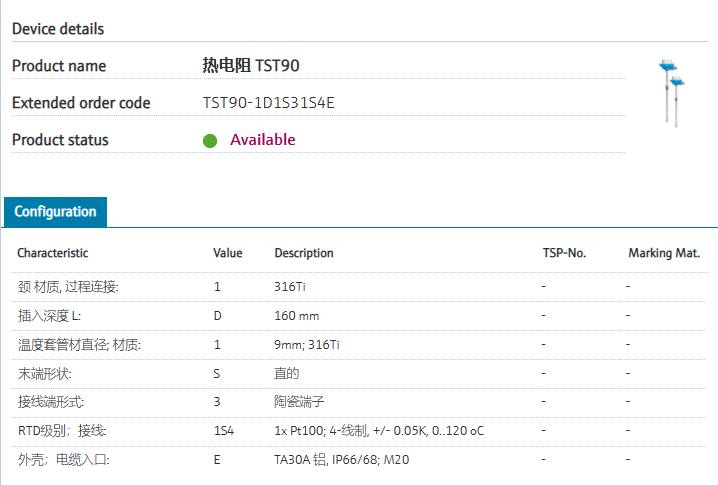Click the TSP-No. column header
This screenshot has width=718, height=485.
tap(563, 253)
